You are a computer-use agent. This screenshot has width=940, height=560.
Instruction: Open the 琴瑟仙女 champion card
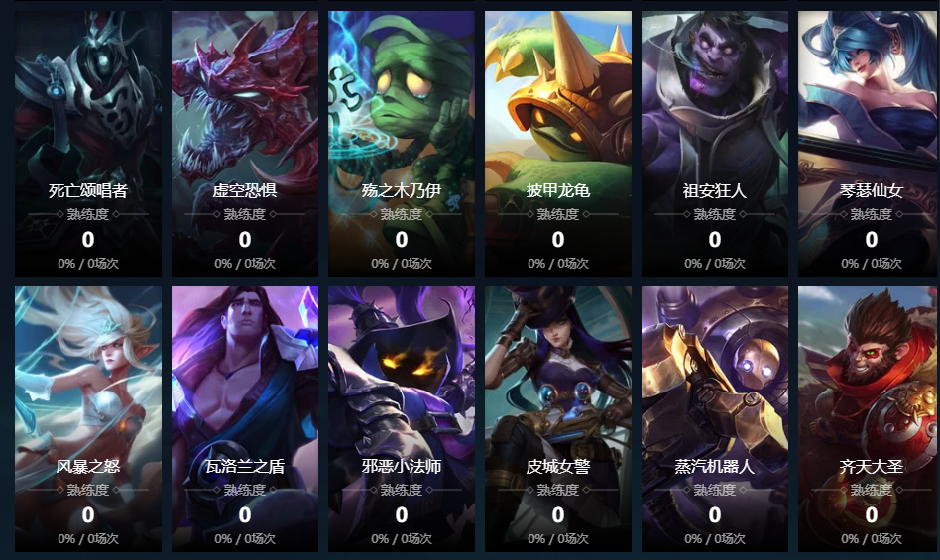(869, 143)
